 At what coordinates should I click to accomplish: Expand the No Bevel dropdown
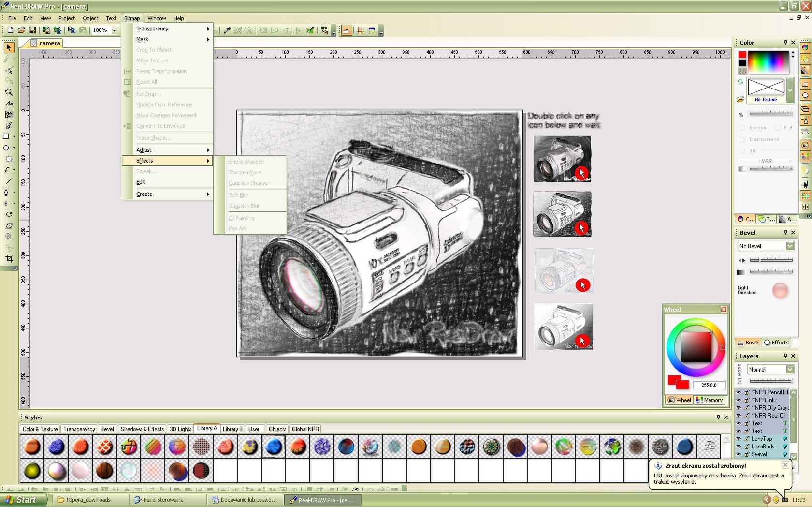[x=790, y=246]
